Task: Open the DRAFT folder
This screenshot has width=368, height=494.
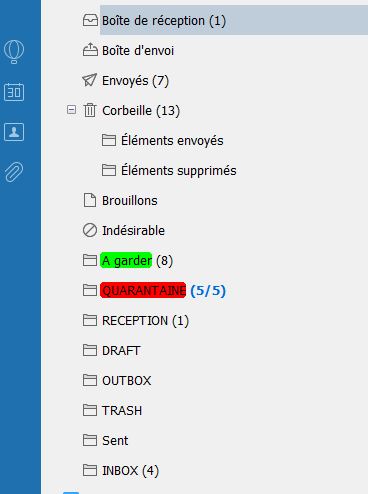Action: tap(121, 351)
